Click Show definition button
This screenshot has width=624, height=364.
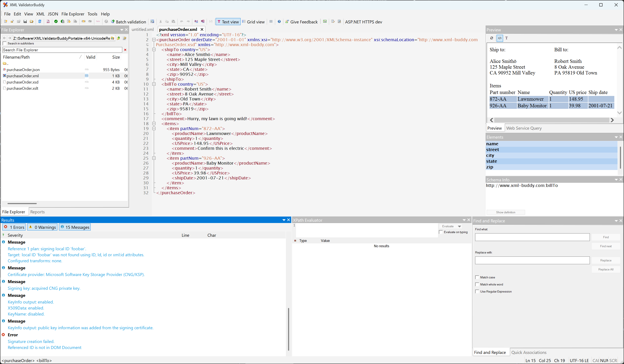point(506,212)
